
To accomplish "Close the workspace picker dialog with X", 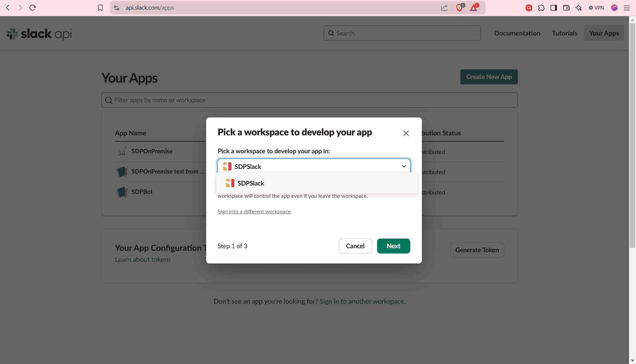I will (406, 133).
